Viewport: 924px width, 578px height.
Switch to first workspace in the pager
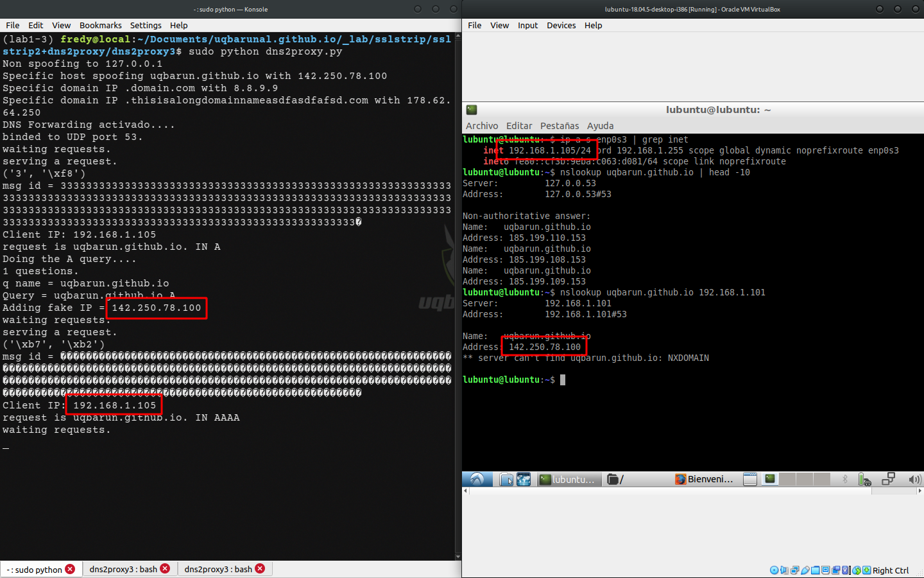pyautogui.click(x=770, y=479)
